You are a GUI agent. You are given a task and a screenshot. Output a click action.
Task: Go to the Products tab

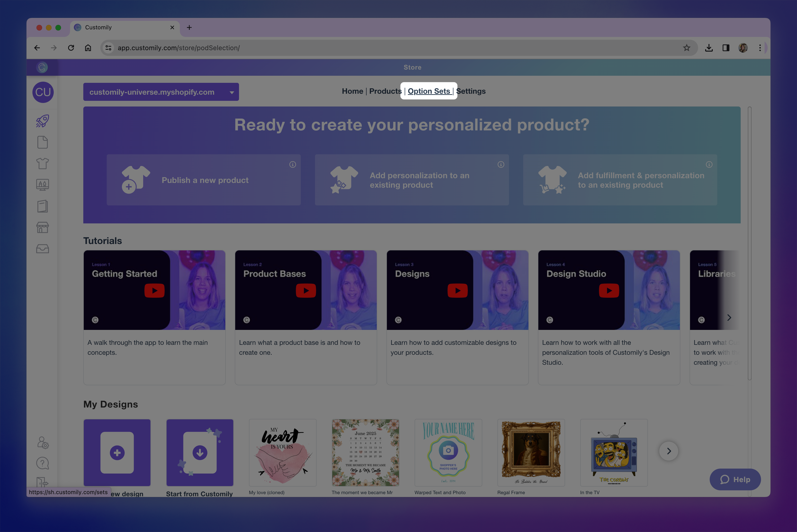385,91
